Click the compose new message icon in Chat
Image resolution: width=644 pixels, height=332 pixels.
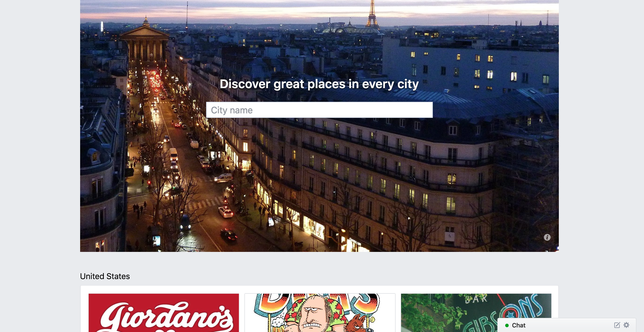coord(617,325)
